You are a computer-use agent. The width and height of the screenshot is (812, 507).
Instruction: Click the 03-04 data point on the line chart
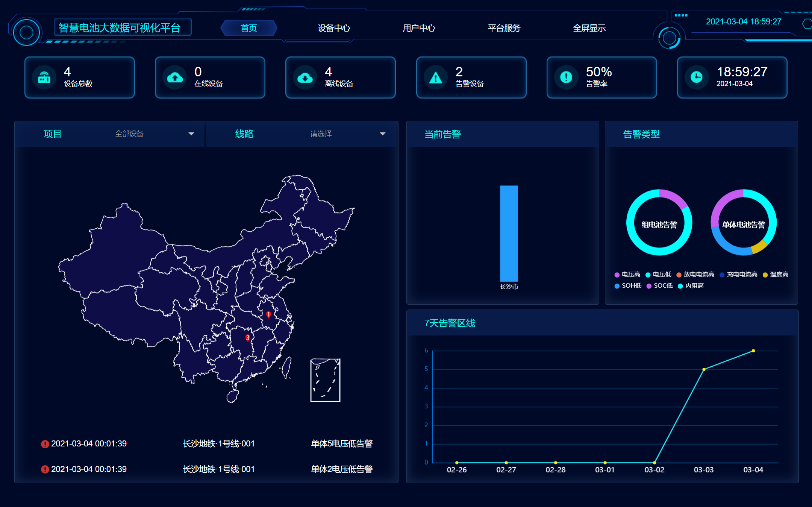click(x=753, y=351)
